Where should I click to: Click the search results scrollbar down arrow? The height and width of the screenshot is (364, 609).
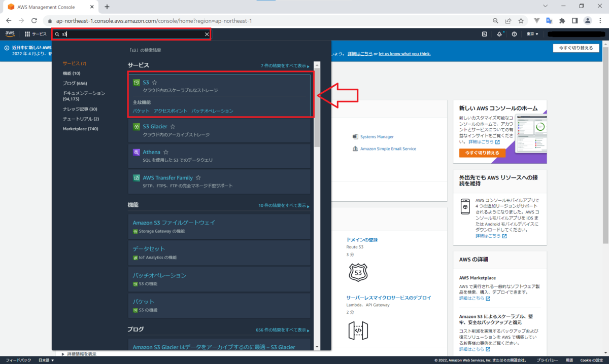pyautogui.click(x=317, y=347)
